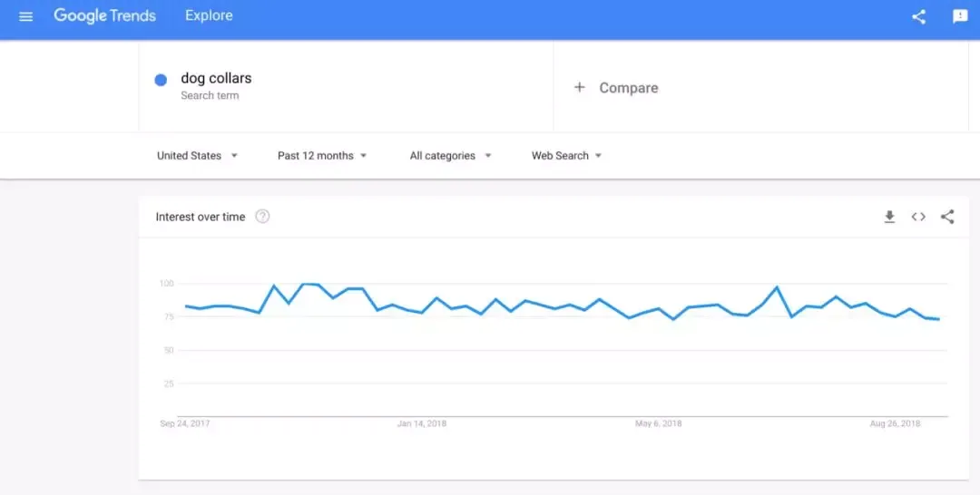Open the All categories dropdown

pyautogui.click(x=450, y=155)
